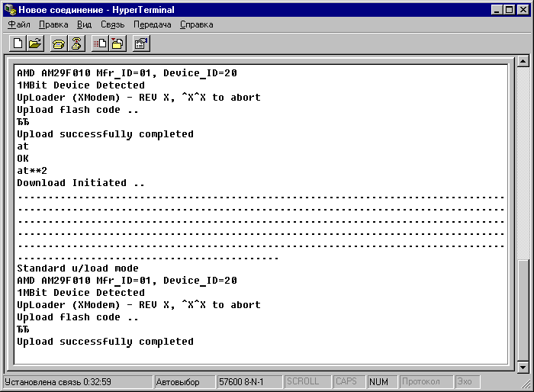Click the Установлена связь 0:32:59 status text
The height and width of the screenshot is (392, 534).
pos(58,382)
